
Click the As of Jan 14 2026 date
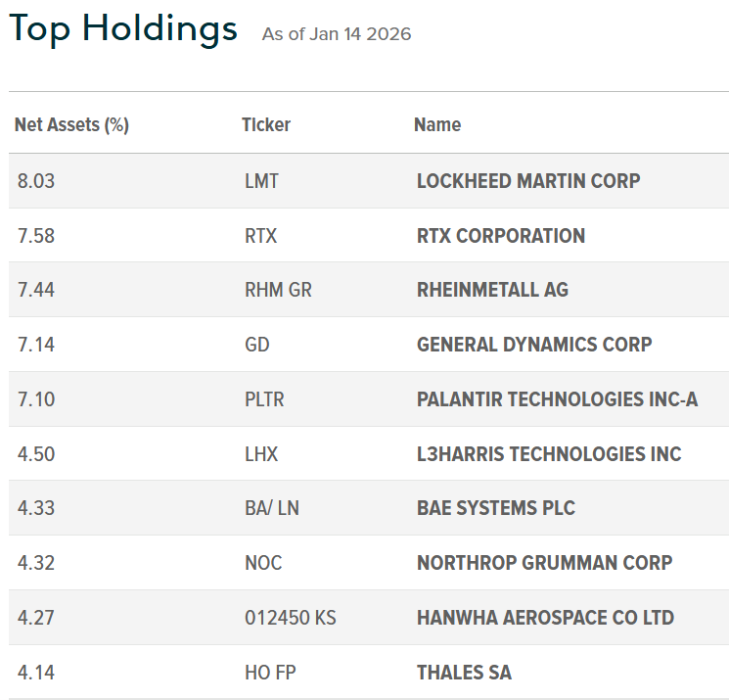tap(337, 34)
